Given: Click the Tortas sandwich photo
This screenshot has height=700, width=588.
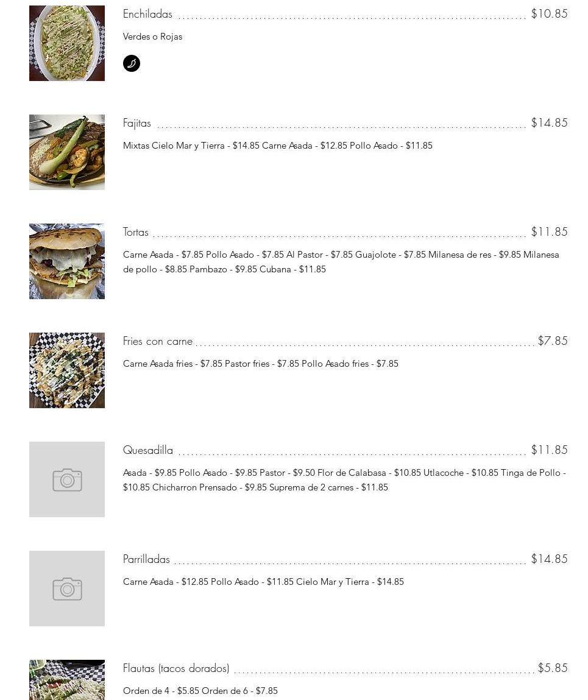Looking at the screenshot, I should (67, 261).
